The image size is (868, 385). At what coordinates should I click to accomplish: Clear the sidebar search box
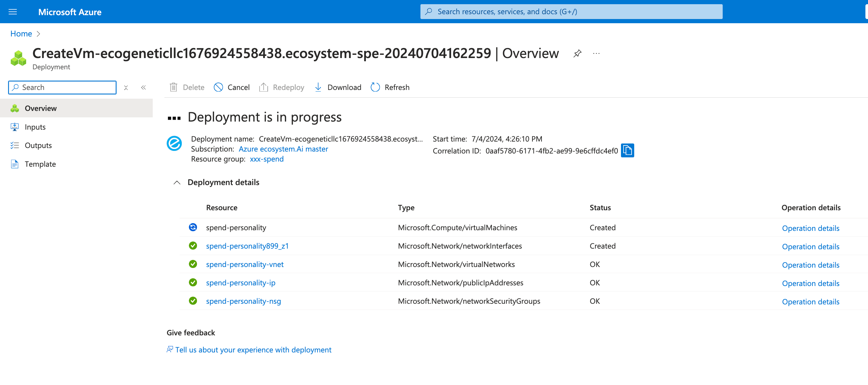tap(126, 87)
